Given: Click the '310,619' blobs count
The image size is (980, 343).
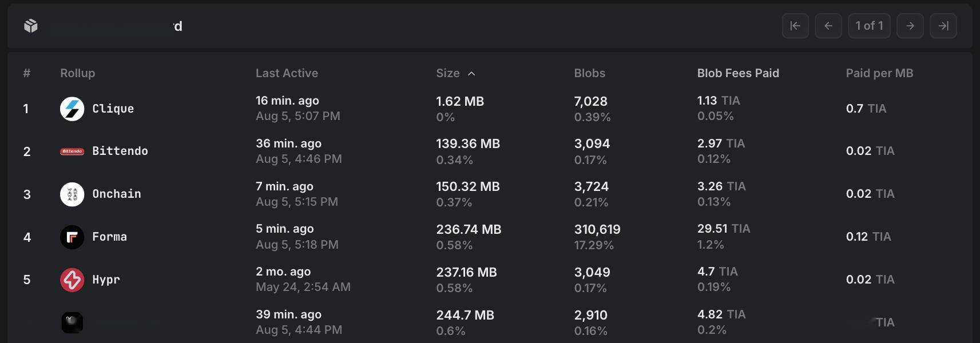Looking at the screenshot, I should (x=597, y=229).
